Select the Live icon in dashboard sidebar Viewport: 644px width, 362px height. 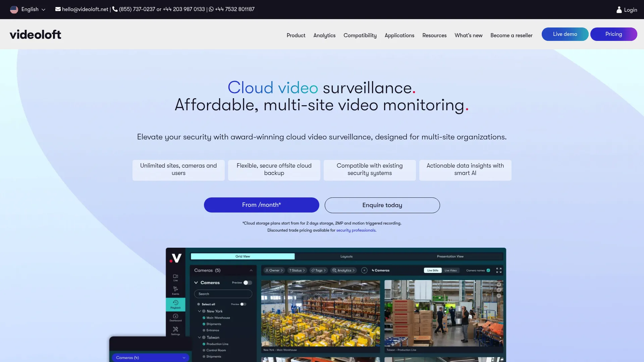(x=175, y=278)
